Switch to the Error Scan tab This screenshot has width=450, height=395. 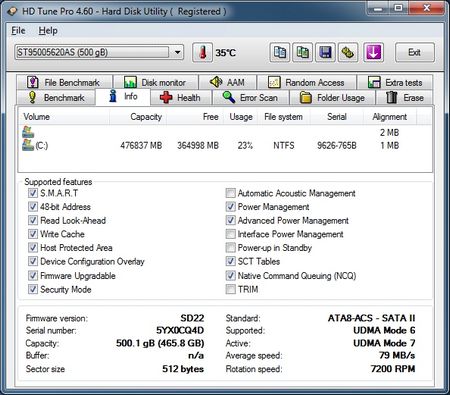click(251, 97)
